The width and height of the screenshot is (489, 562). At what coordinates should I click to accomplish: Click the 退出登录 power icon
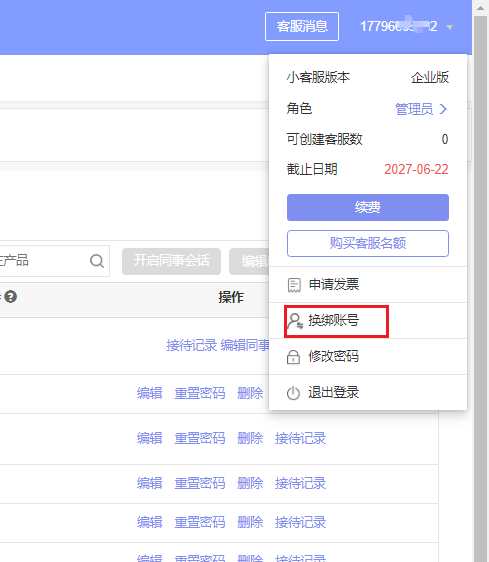(293, 393)
